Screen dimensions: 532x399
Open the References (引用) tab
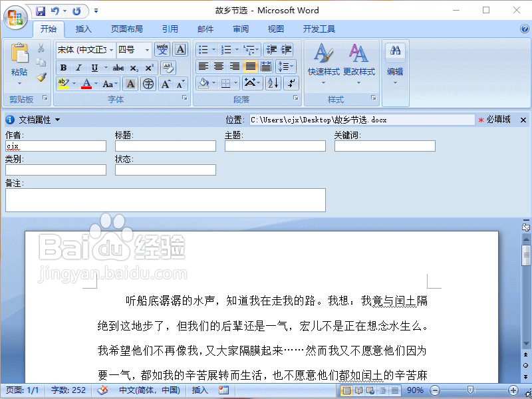point(170,29)
